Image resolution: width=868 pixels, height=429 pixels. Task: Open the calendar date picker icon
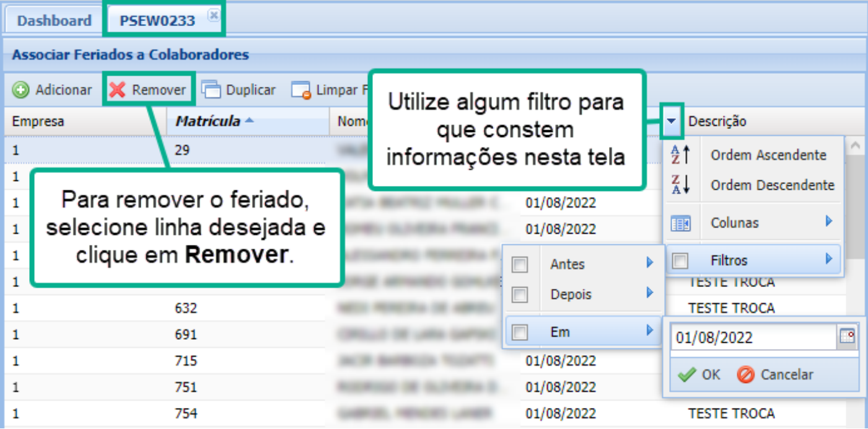tap(847, 337)
